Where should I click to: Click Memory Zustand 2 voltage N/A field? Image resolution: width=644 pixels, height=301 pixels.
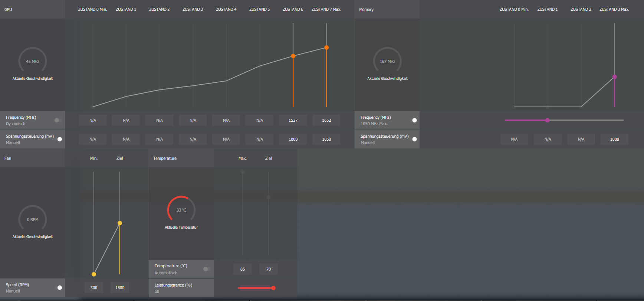tap(581, 139)
